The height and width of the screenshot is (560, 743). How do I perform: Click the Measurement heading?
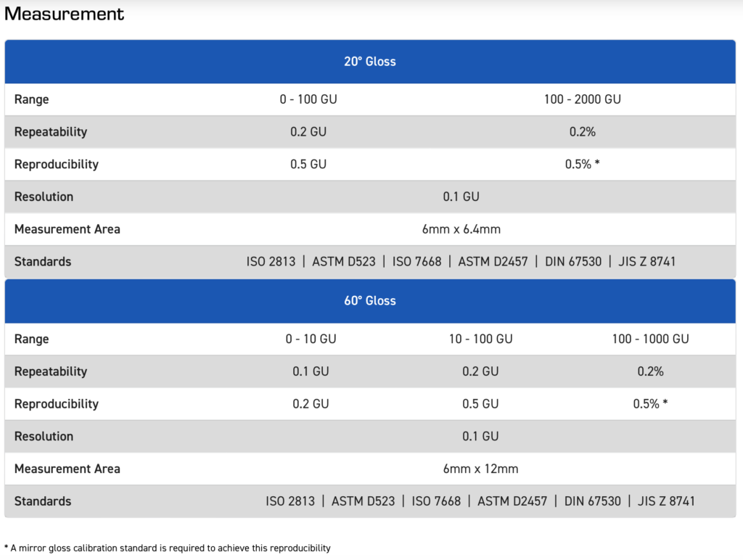pos(65,14)
